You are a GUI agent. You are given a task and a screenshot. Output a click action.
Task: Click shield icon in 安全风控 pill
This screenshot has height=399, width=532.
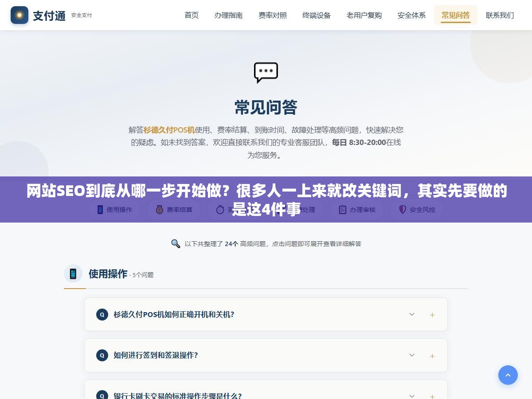[403, 210]
